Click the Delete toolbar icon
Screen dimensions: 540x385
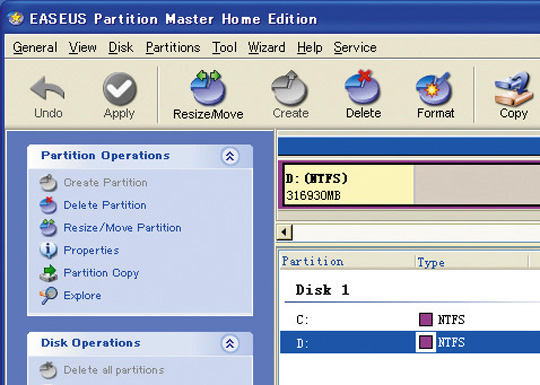[362, 87]
